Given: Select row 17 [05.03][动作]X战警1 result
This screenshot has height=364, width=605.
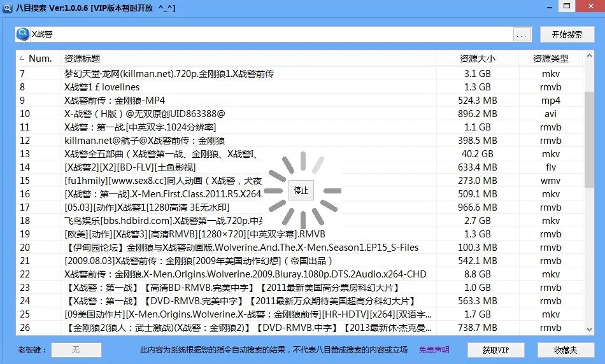Looking at the screenshot, I should pyautogui.click(x=299, y=207).
